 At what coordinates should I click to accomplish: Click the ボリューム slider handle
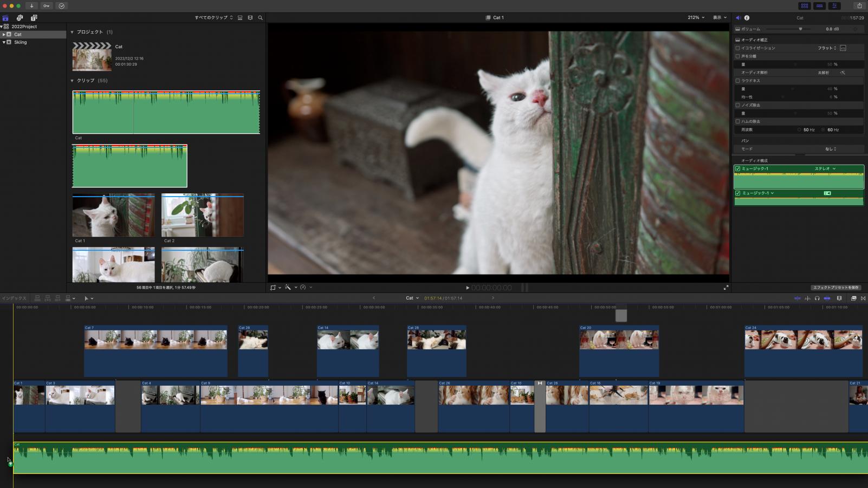(800, 29)
